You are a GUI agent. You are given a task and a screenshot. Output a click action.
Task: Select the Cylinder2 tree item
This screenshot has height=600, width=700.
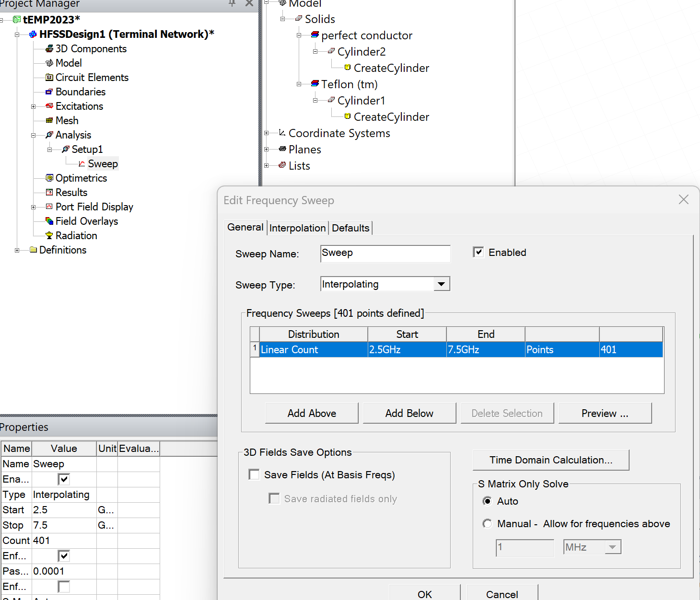361,52
